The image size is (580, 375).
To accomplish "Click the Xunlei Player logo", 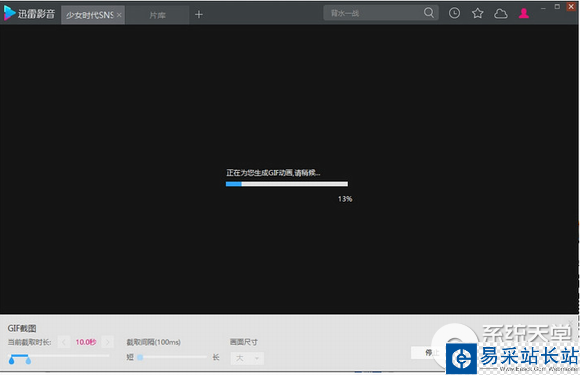I will pyautogui.click(x=29, y=14).
